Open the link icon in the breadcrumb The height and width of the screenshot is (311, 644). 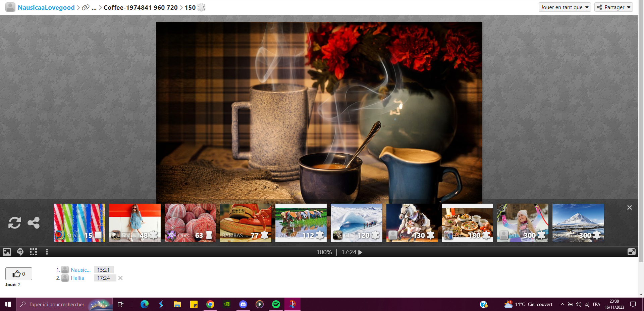pyautogui.click(x=86, y=7)
